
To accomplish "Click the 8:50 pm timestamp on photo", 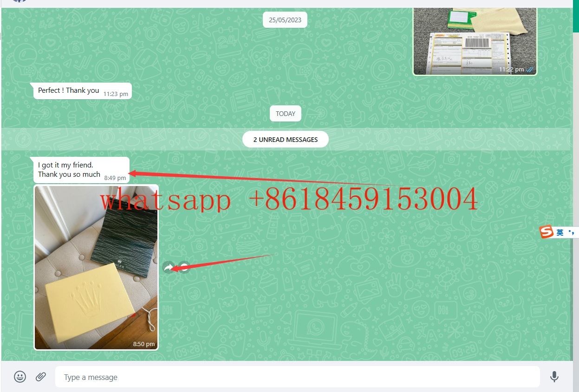I will point(143,344).
